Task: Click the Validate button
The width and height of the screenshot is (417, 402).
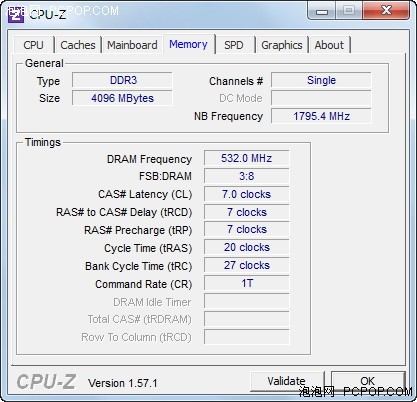Action: (x=287, y=381)
